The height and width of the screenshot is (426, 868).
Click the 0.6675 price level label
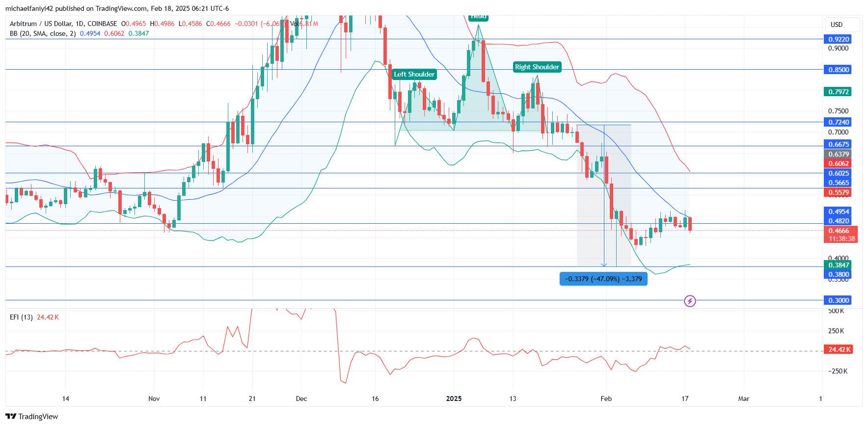[x=838, y=144]
